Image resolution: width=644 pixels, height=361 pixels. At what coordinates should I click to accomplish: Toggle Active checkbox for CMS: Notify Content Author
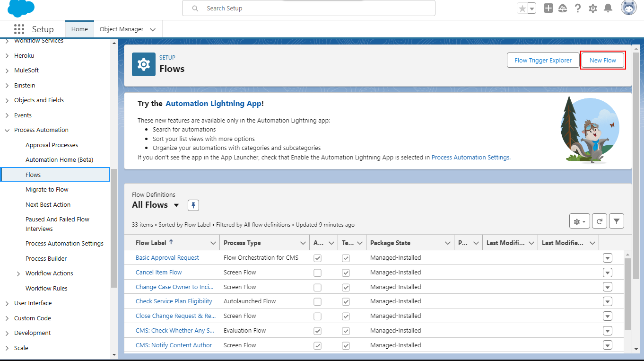318,345
